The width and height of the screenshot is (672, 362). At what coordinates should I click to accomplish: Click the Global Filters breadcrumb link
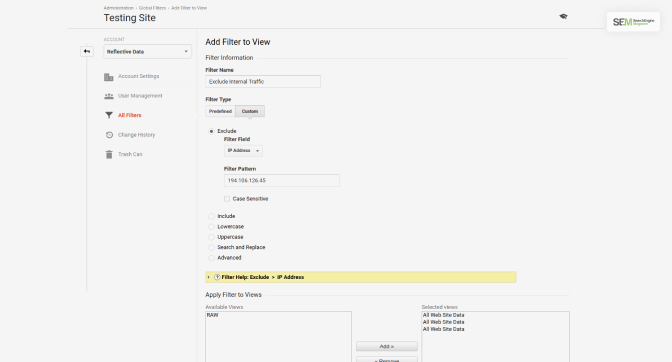click(152, 8)
